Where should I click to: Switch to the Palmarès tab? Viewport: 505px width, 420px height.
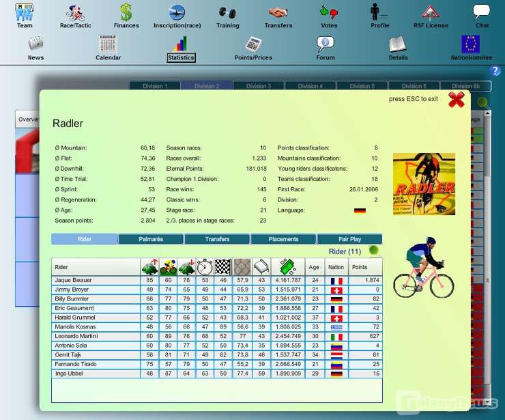[x=151, y=239]
